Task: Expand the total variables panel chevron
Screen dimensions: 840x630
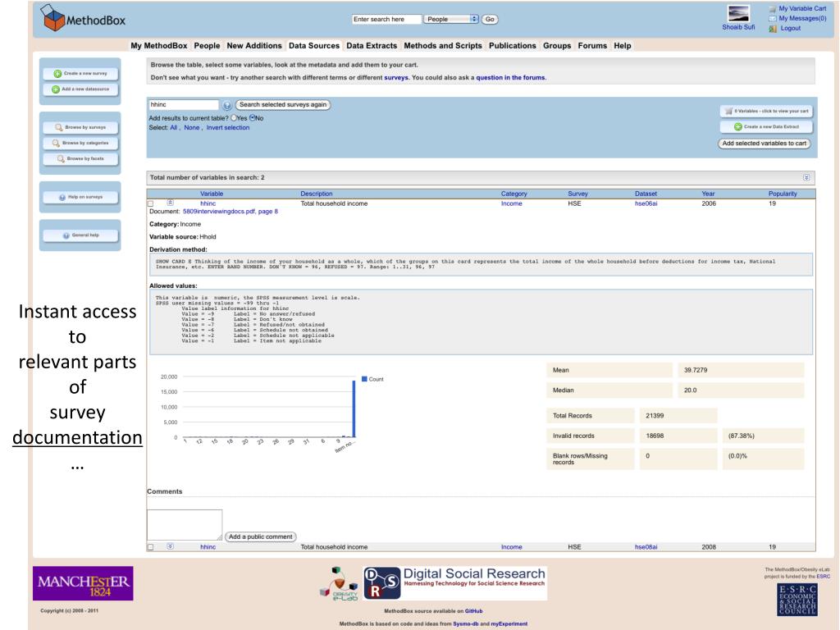Action: (x=806, y=177)
